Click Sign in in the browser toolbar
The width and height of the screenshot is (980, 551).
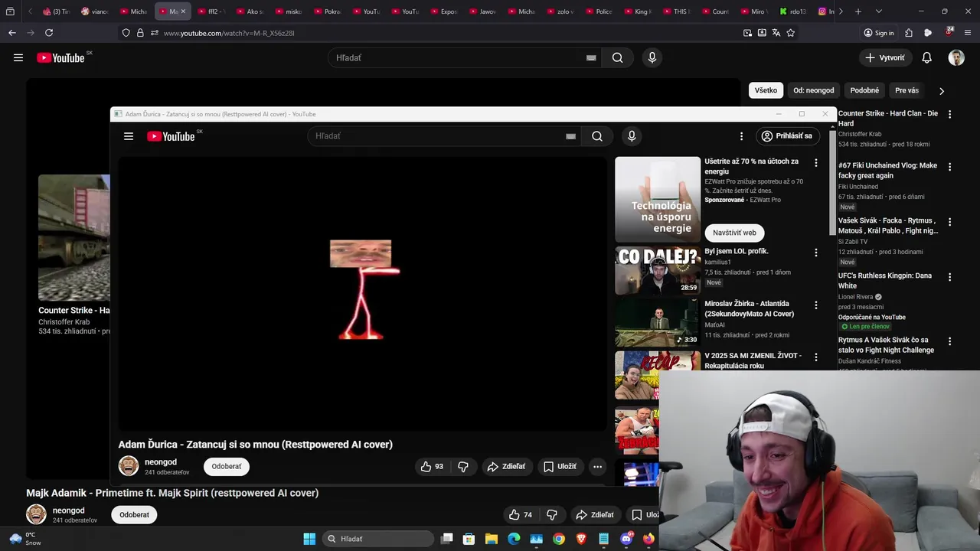tap(879, 33)
